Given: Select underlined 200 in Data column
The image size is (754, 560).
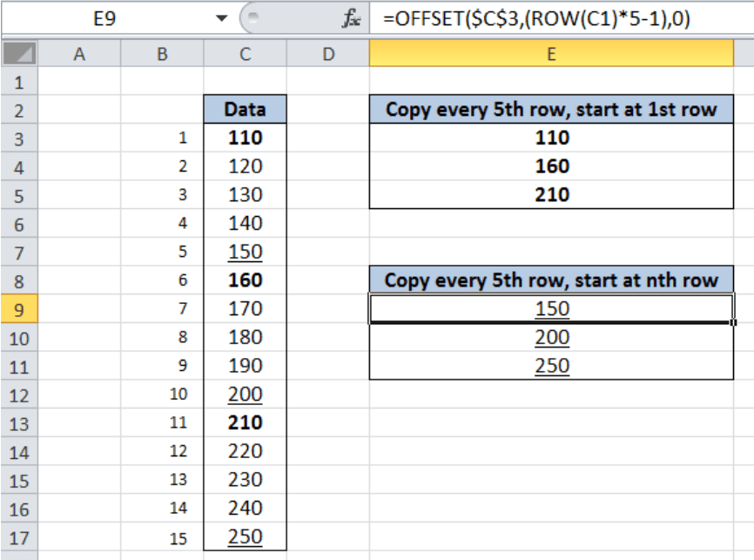Looking at the screenshot, I should (245, 394).
